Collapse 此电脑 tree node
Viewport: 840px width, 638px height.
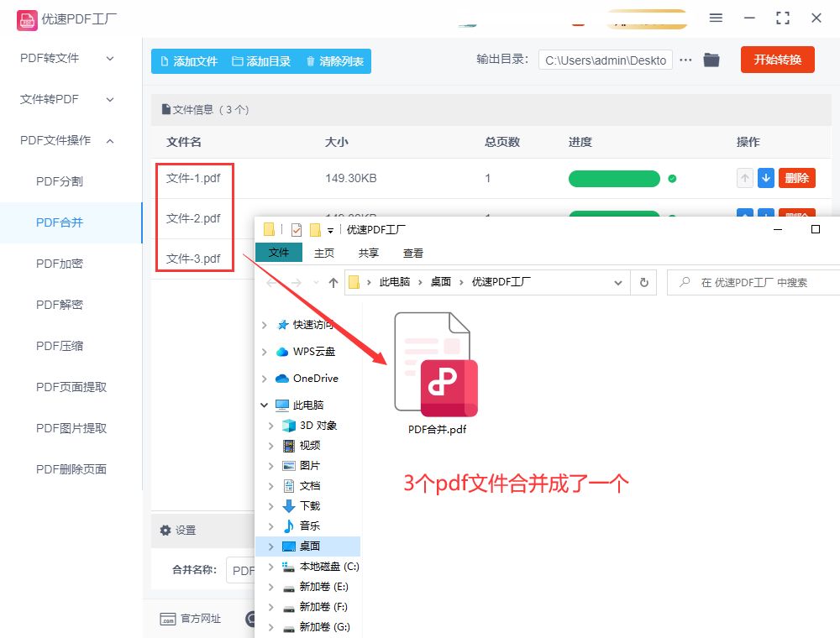coord(264,405)
